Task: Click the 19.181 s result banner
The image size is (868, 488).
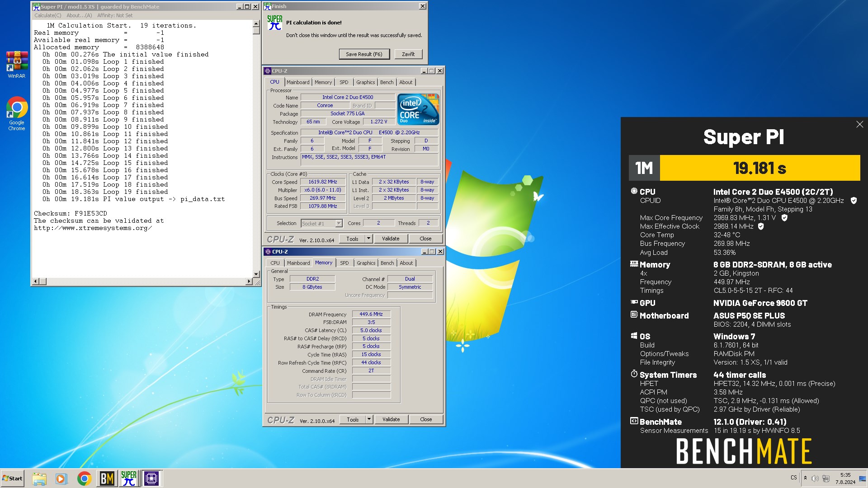Action: [x=759, y=168]
